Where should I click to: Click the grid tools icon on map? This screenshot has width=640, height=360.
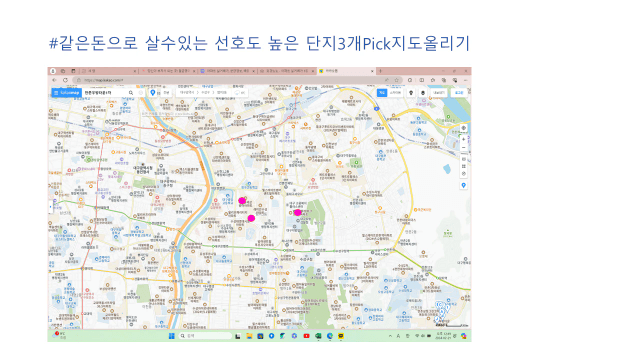tap(464, 167)
